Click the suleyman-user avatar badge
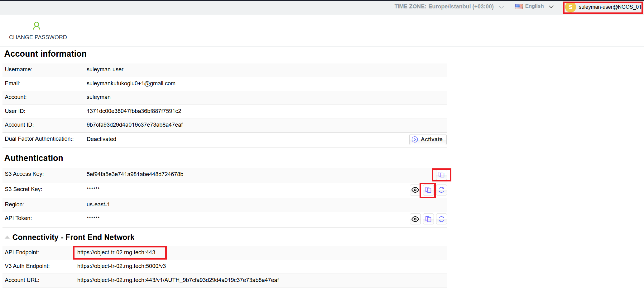Viewport: 644px width, 291px height. coord(570,7)
